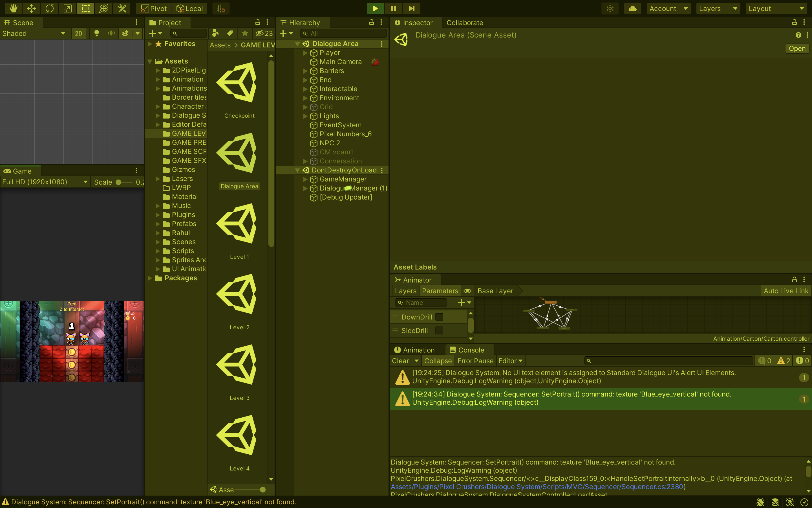Screen dimensions: 812x508
Task: Open Inspector help icon
Action: pos(798,35)
